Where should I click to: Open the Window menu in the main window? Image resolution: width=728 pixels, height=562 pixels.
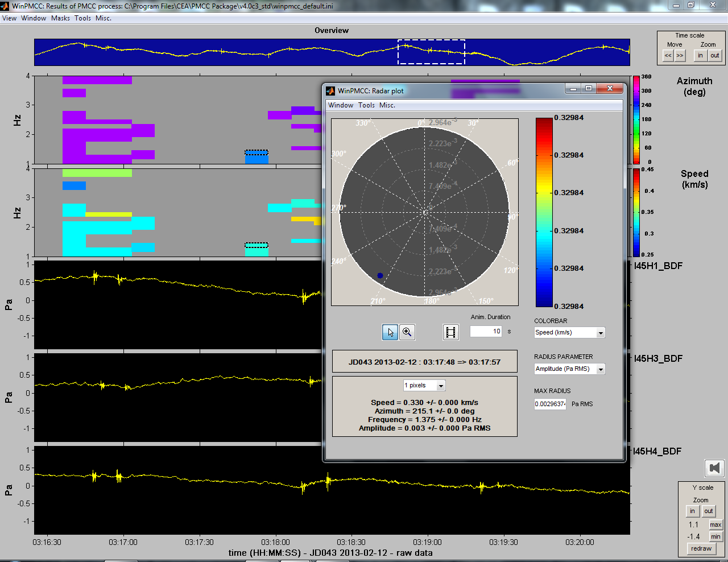coord(34,18)
